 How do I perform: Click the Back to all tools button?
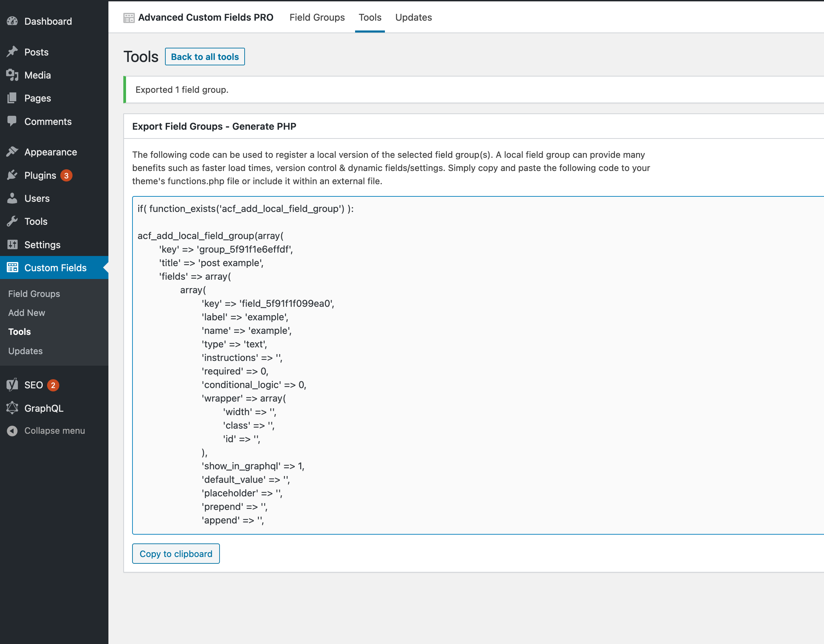pos(205,57)
